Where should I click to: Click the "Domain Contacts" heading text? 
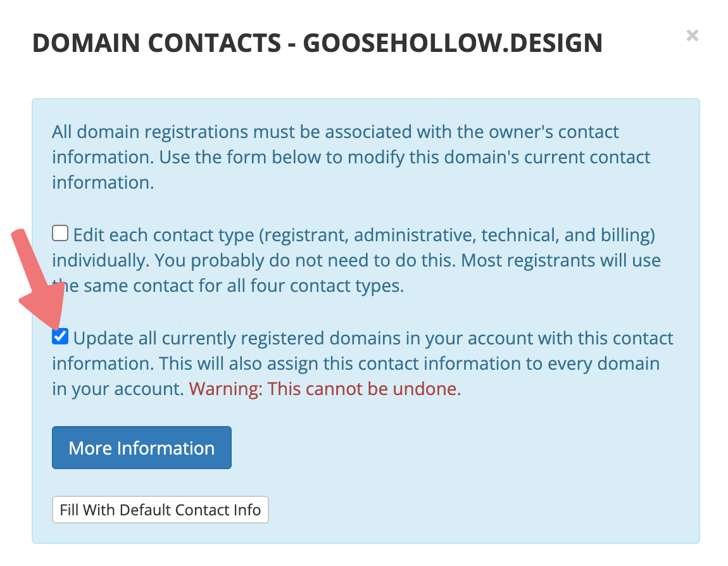tap(155, 43)
